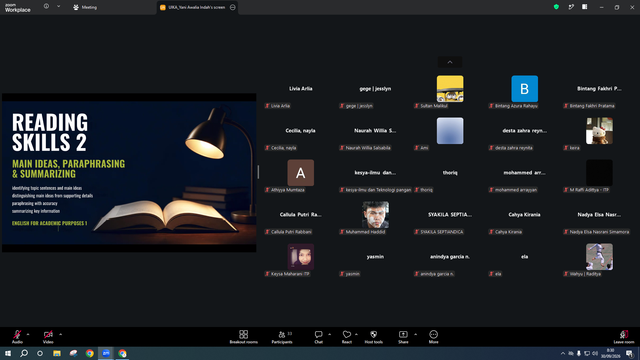Click anindya garcia n. participant name
Screen dimensions: 640x360
[450, 257]
